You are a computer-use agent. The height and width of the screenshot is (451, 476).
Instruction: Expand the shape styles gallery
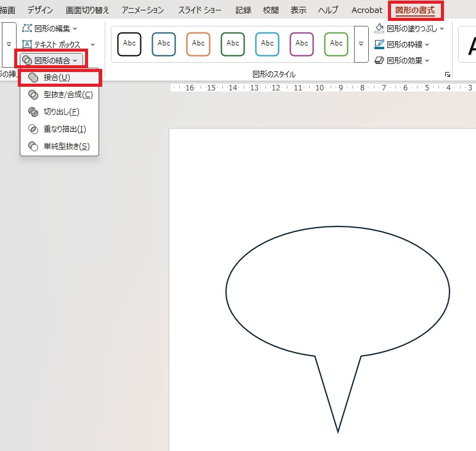[x=361, y=44]
